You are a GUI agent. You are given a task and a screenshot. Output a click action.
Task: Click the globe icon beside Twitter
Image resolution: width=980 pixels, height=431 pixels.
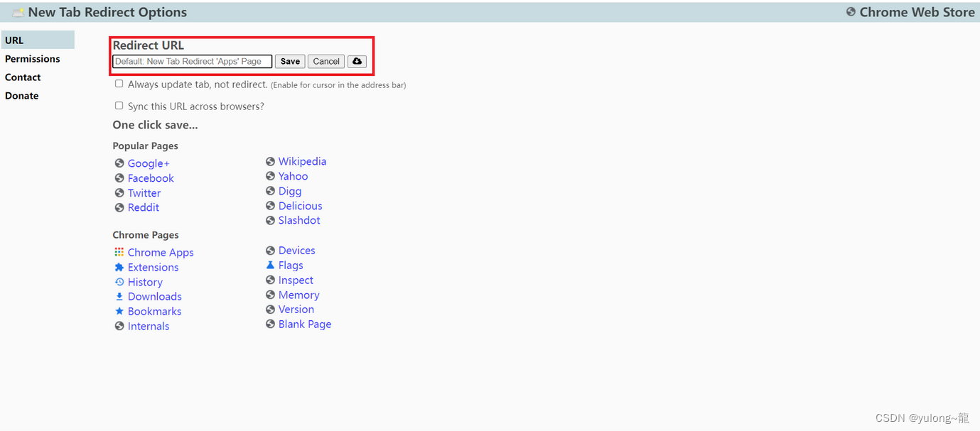[x=119, y=193]
